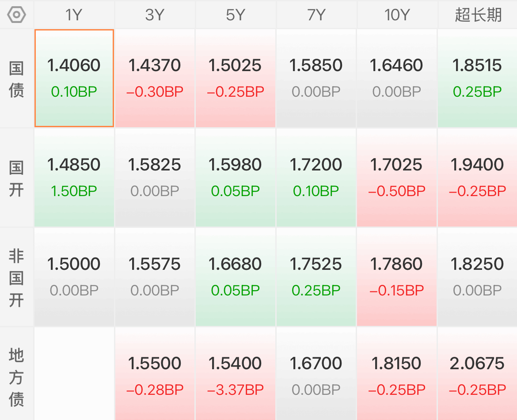The image size is (517, 420).
Task: Open 国债 超长期 cell showing 1.8515
Action: [477, 79]
